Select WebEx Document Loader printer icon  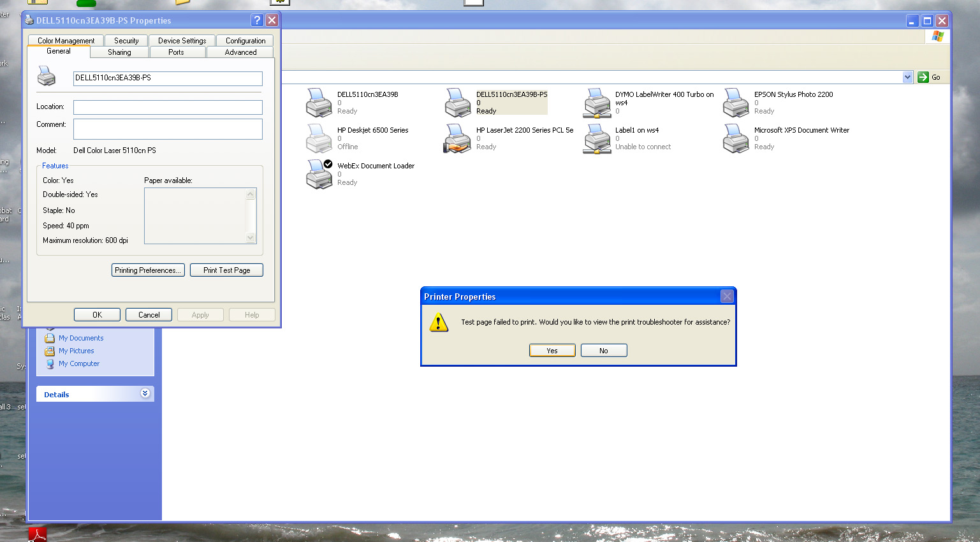point(319,174)
